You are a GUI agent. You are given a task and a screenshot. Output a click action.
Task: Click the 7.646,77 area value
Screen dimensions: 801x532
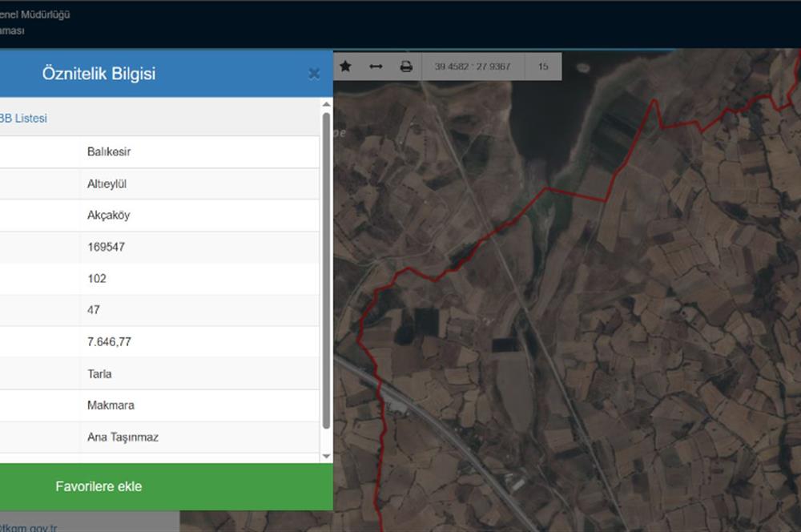[109, 341]
